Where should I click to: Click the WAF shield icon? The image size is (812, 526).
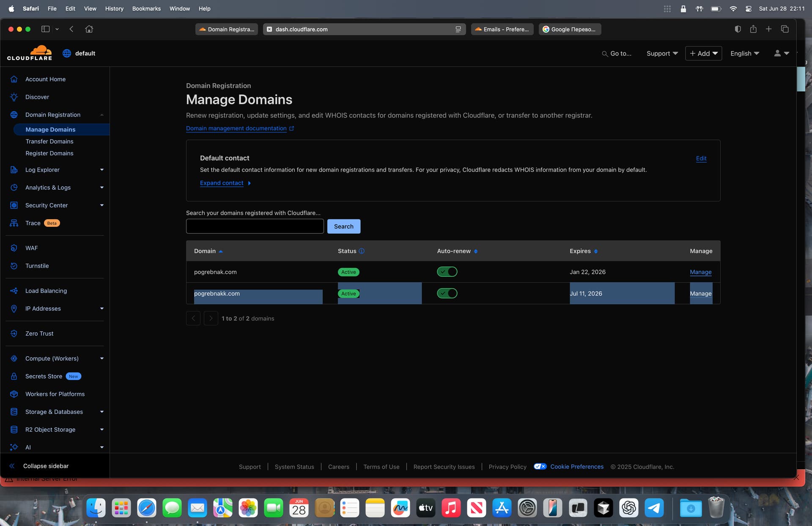pos(14,248)
